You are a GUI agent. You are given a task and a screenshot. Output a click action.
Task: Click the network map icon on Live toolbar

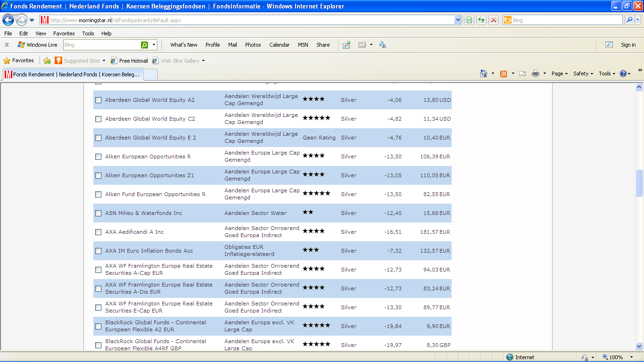tap(347, 45)
